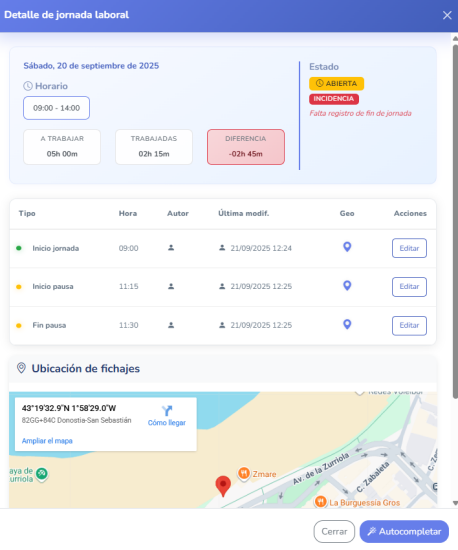
Task: Click the Fin pausa label
Action: click(49, 326)
